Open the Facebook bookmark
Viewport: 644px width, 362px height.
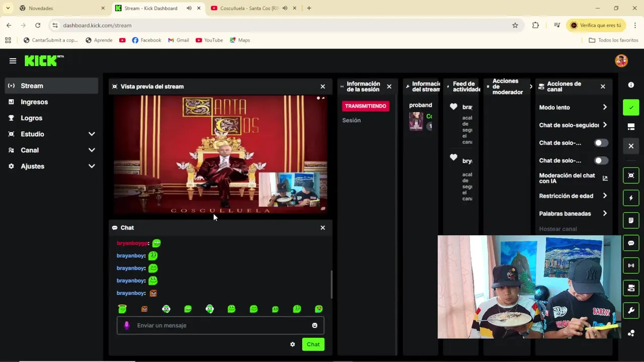click(146, 40)
